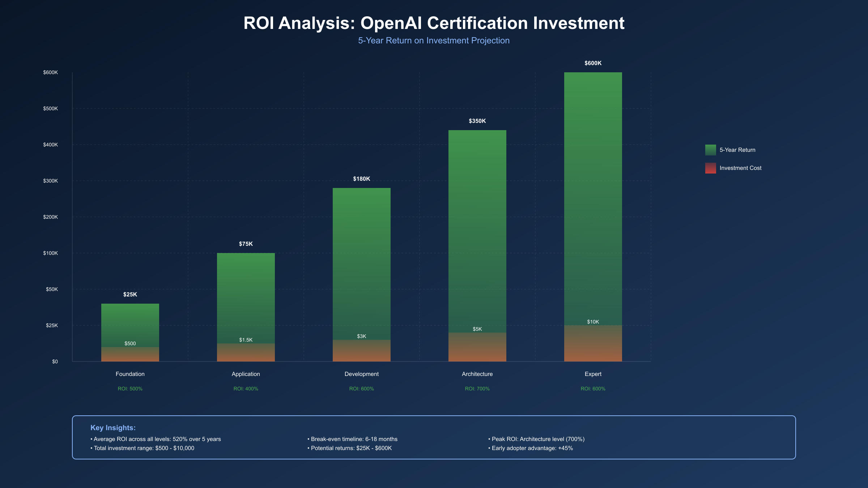
Task: Click the $350K value label above Architecture
Action: coord(477,121)
